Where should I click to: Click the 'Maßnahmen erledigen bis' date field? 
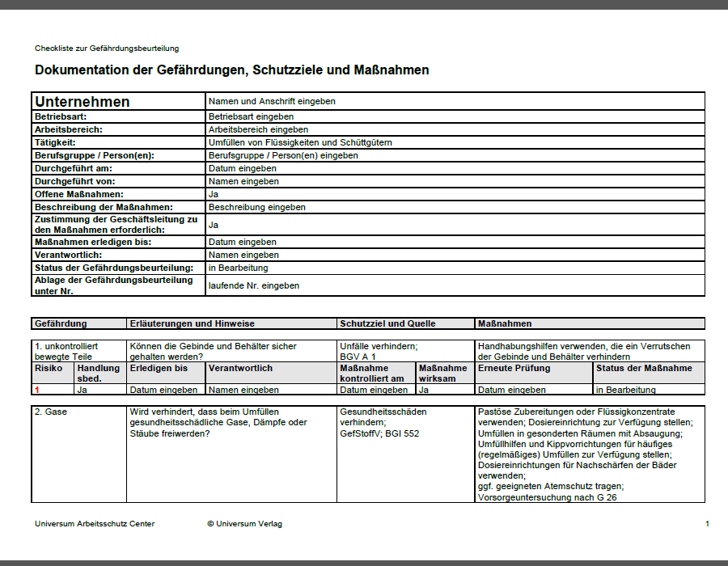[x=455, y=242]
